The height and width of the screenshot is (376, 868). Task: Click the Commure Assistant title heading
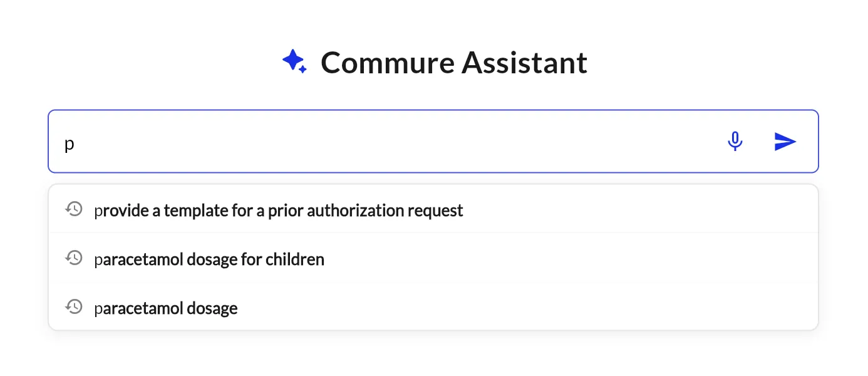tap(454, 62)
